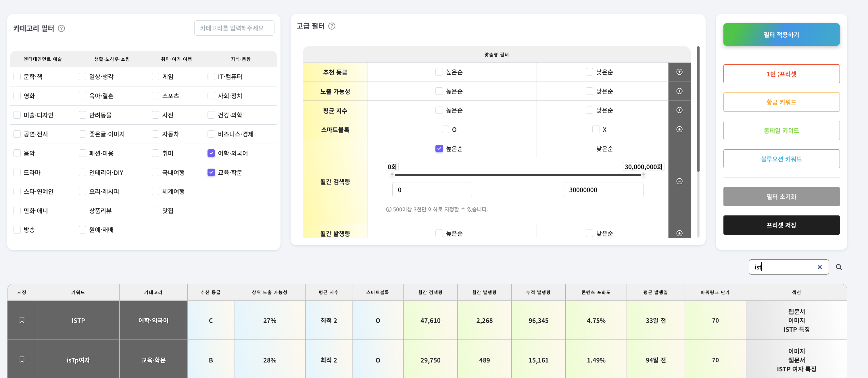
Task: Expand the 스마트블록 filter row
Action: (679, 130)
